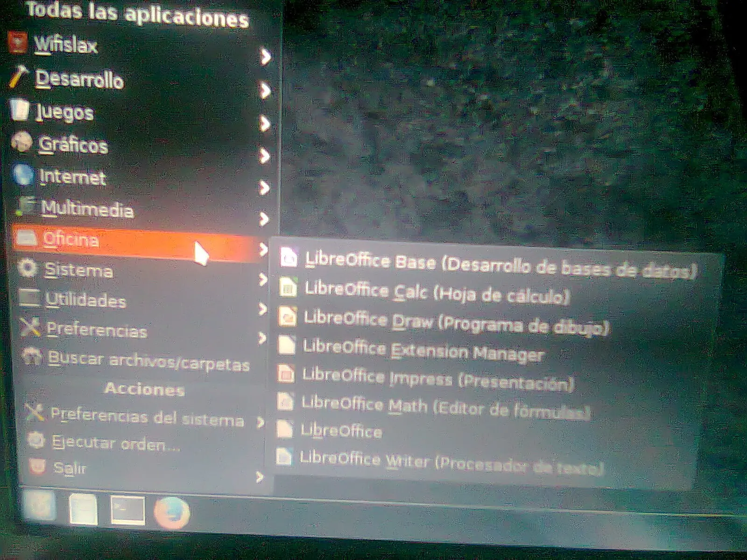
Task: Click the Utilidades icon
Action: 29,299
